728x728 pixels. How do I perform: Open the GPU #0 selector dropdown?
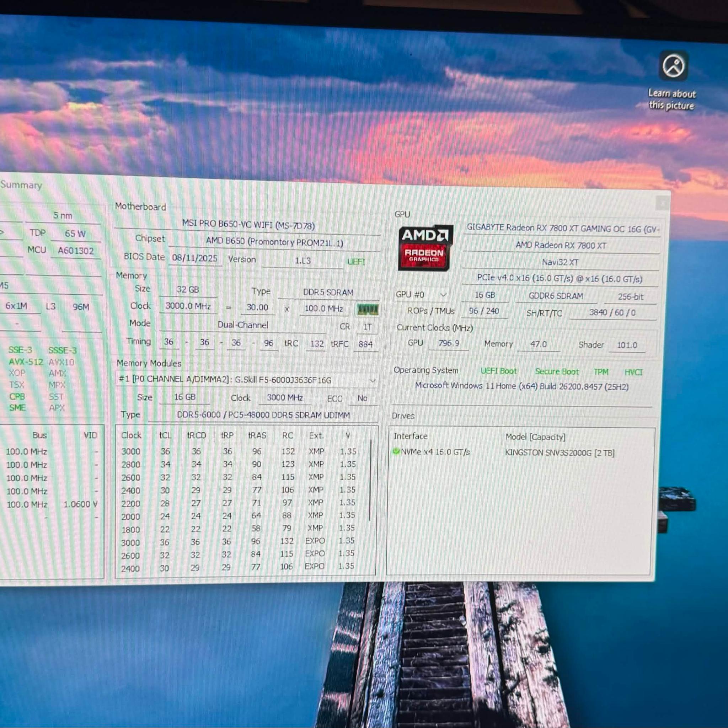421,294
